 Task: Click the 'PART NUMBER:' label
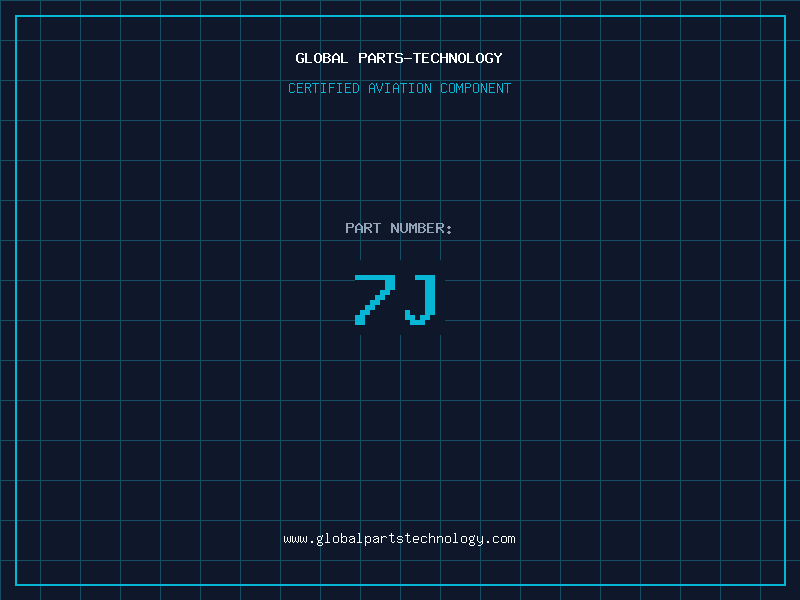point(399,228)
